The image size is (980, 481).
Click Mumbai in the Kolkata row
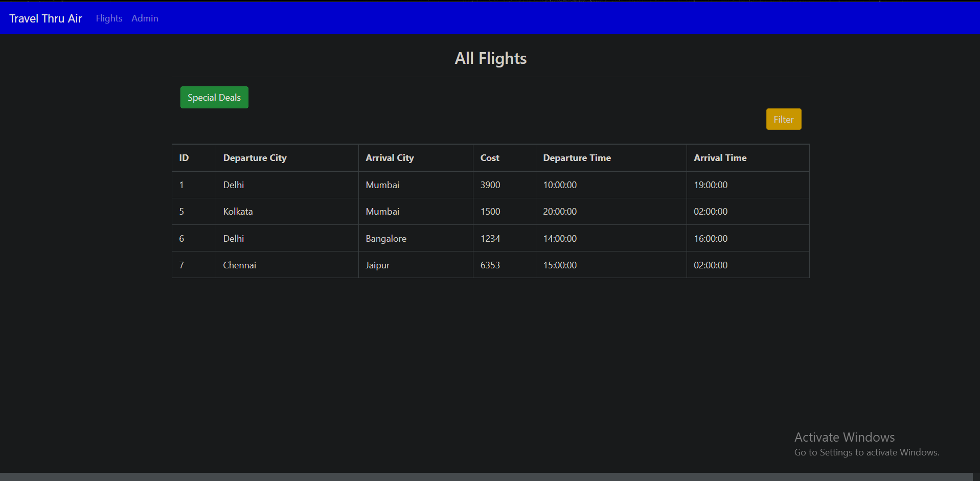click(416, 212)
